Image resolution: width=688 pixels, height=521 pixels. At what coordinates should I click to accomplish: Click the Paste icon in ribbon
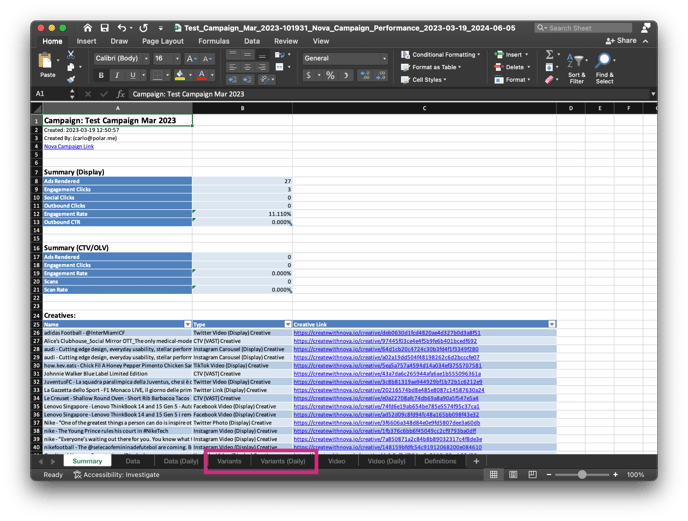click(x=47, y=62)
